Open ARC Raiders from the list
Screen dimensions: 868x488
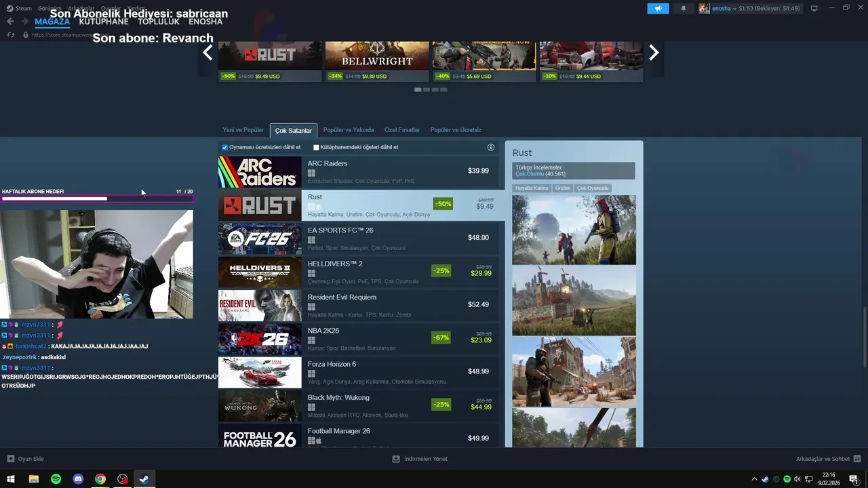pyautogui.click(x=358, y=171)
